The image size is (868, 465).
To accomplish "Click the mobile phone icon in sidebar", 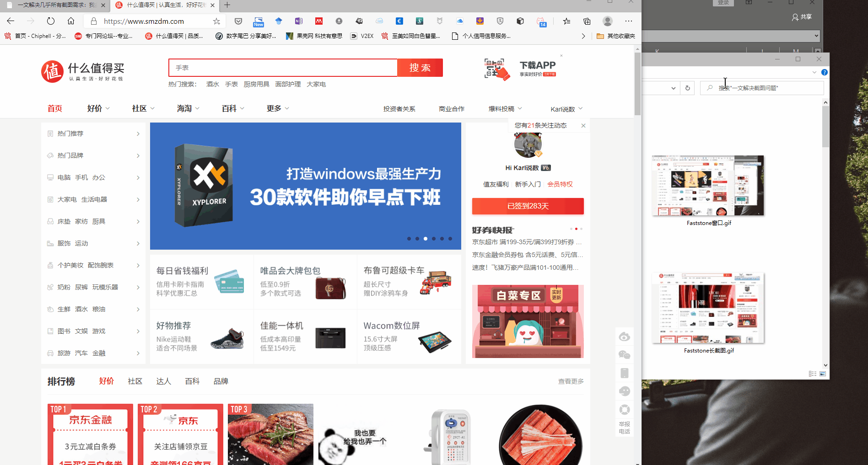I will coord(625,373).
